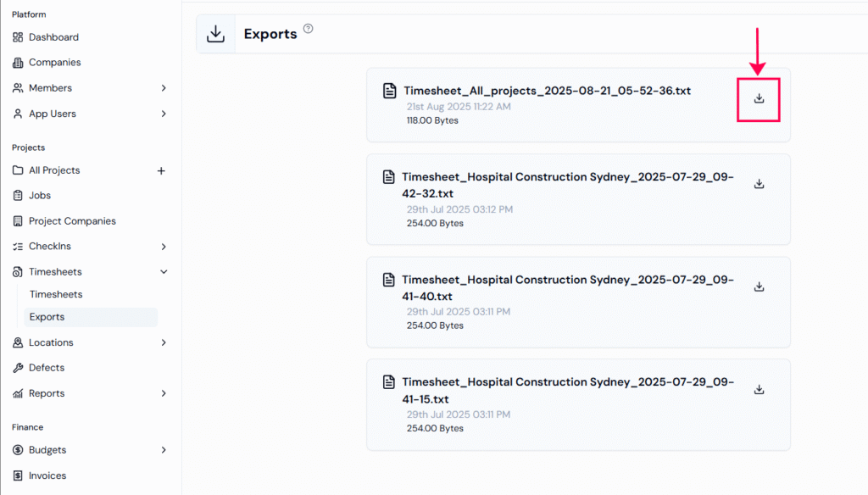Expand the Locations submenu chevron
Image resolution: width=868 pixels, height=495 pixels.
coord(164,342)
